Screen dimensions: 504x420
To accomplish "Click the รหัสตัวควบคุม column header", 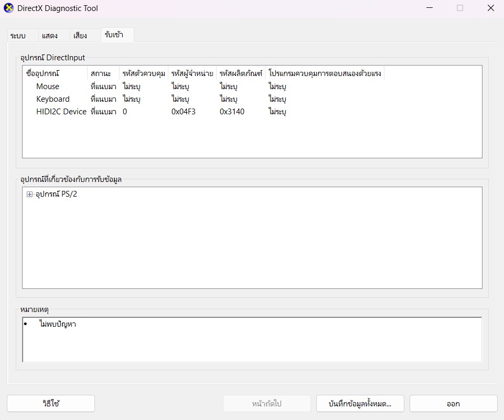I will [x=144, y=73].
